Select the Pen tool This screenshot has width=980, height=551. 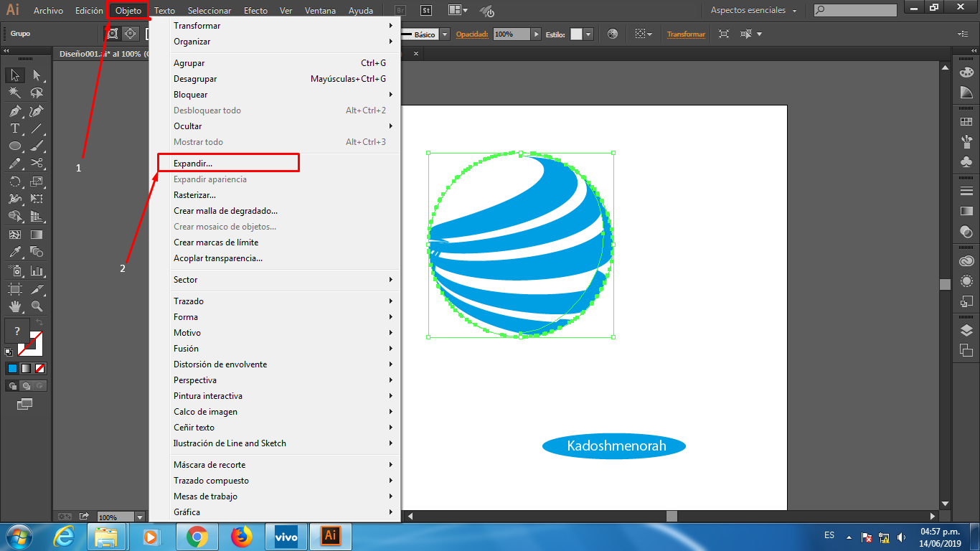(x=15, y=111)
